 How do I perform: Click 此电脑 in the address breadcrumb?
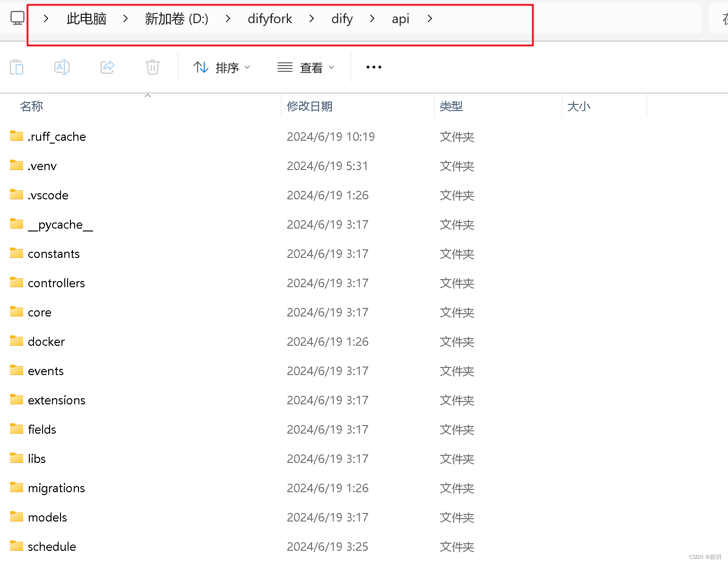(87, 19)
